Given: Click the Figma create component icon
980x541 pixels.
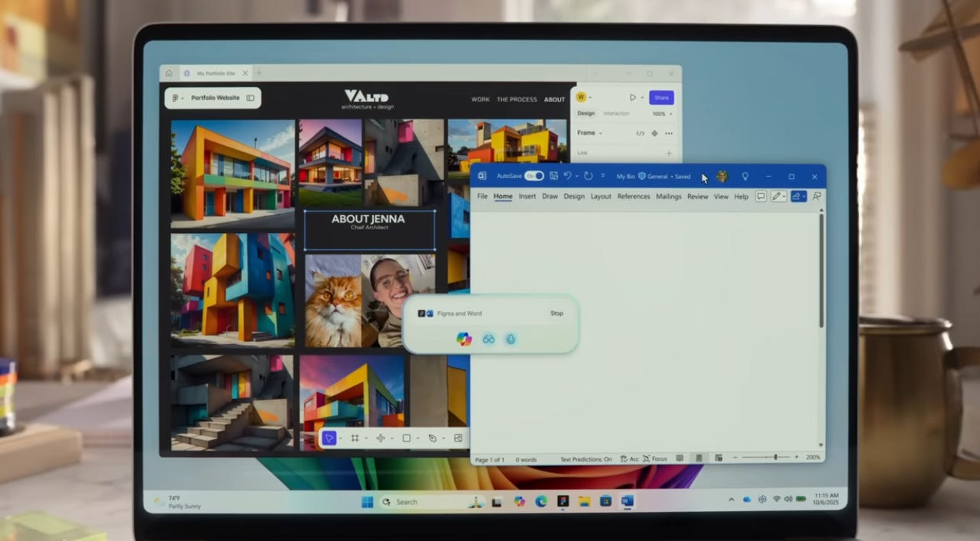Looking at the screenshot, I should (654, 133).
